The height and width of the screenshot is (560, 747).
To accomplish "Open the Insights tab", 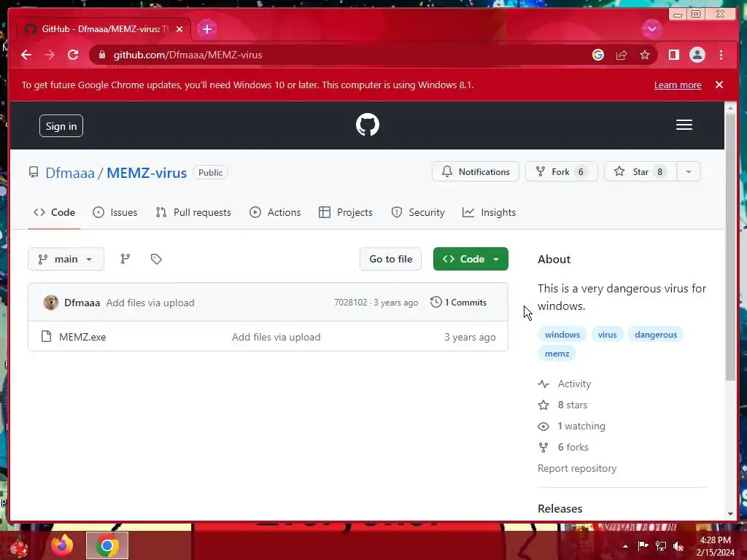I will [x=489, y=212].
